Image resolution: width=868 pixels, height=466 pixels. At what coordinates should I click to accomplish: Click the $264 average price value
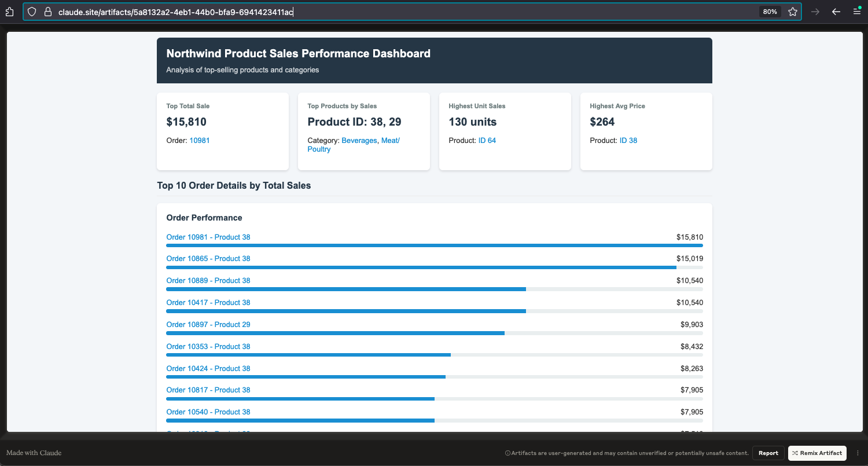602,122
